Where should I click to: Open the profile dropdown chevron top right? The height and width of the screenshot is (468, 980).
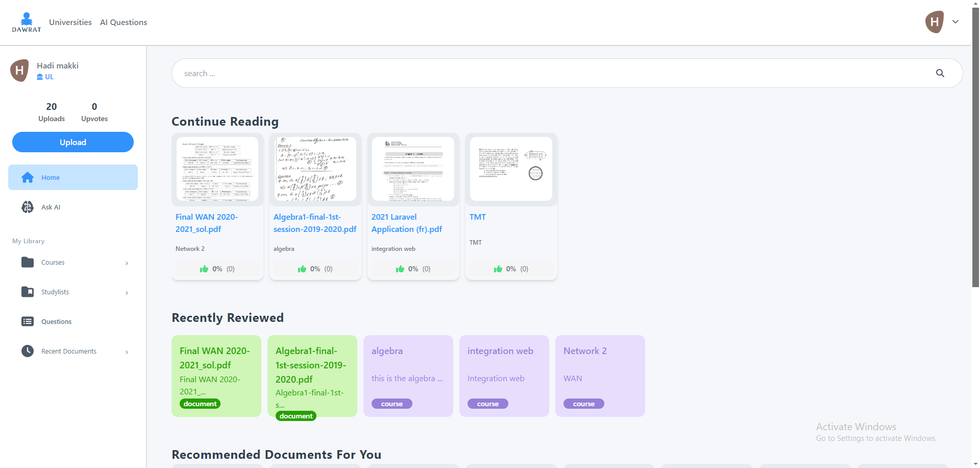pos(955,22)
